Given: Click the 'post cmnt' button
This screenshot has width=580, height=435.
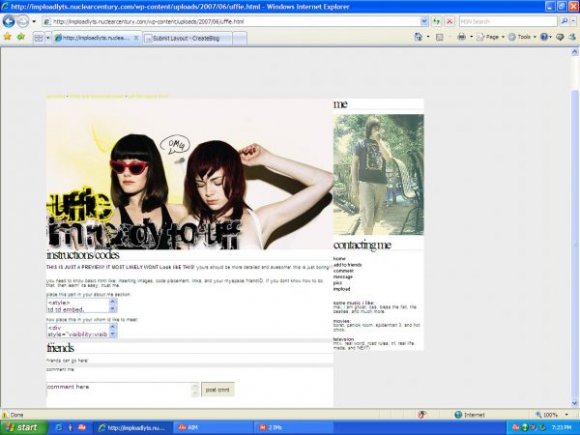Looking at the screenshot, I should coord(218,390).
